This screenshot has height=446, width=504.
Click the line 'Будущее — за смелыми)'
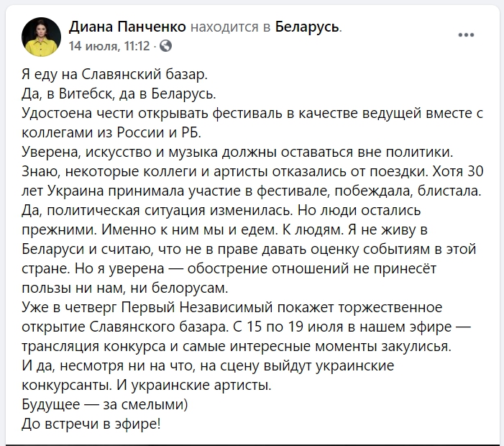point(105,404)
